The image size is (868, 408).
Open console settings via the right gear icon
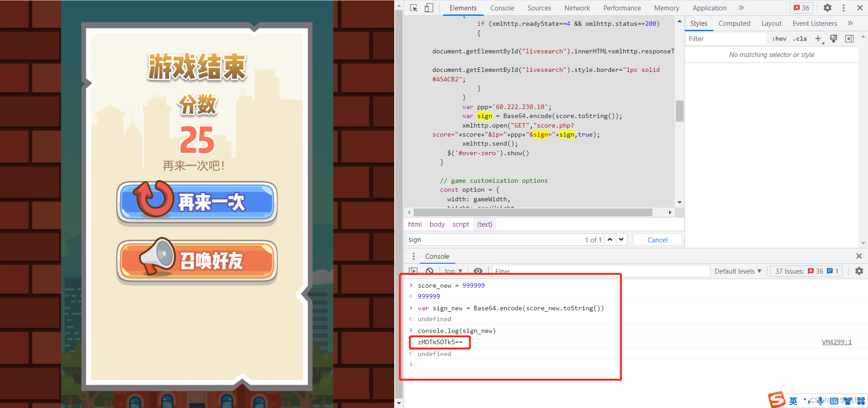point(859,271)
